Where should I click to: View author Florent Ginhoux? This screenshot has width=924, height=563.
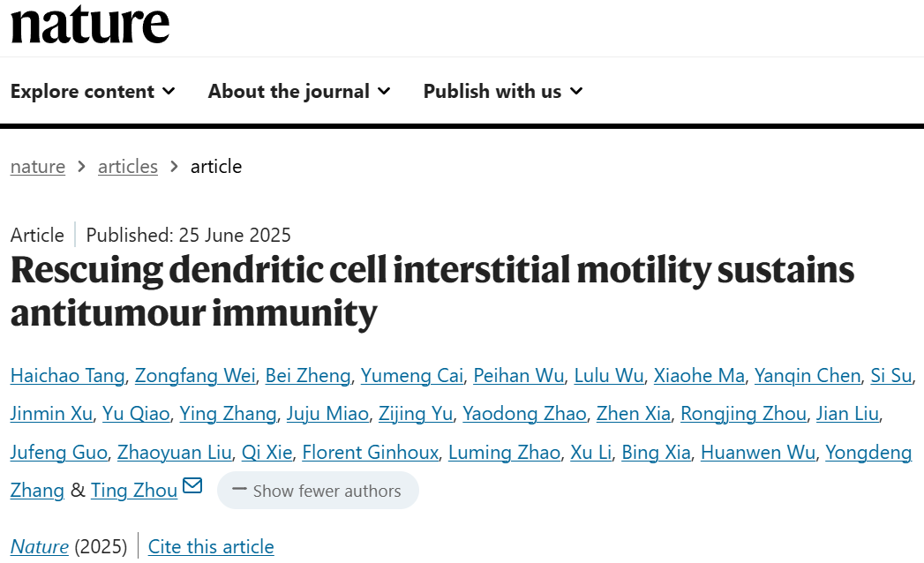click(370, 453)
